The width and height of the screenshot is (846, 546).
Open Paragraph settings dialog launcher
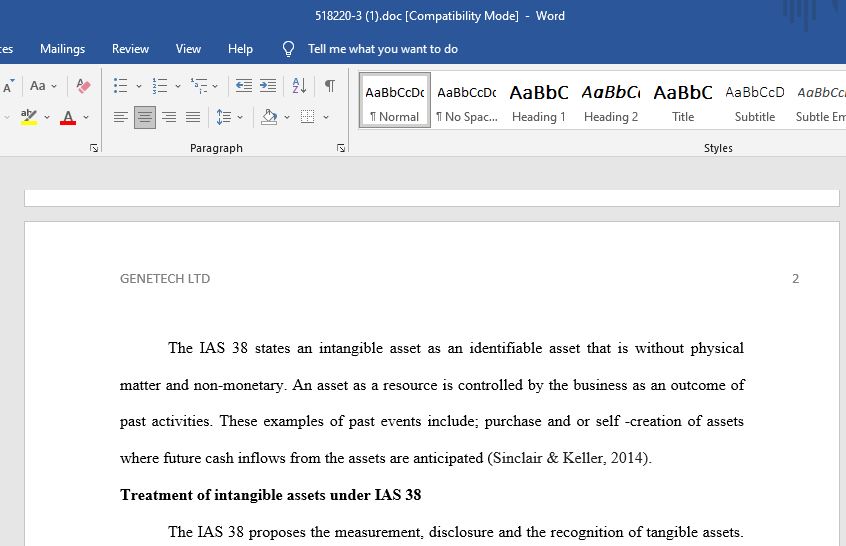[x=341, y=148]
